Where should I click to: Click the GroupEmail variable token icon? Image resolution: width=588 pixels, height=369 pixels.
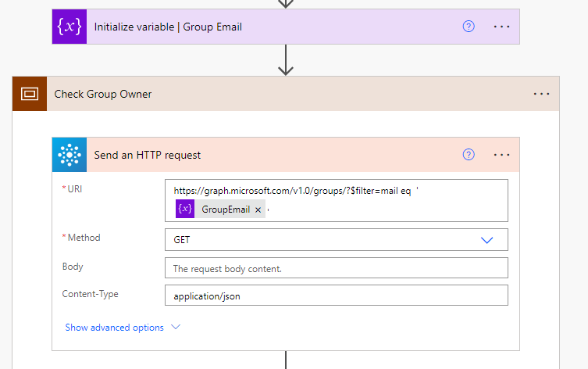tap(185, 210)
